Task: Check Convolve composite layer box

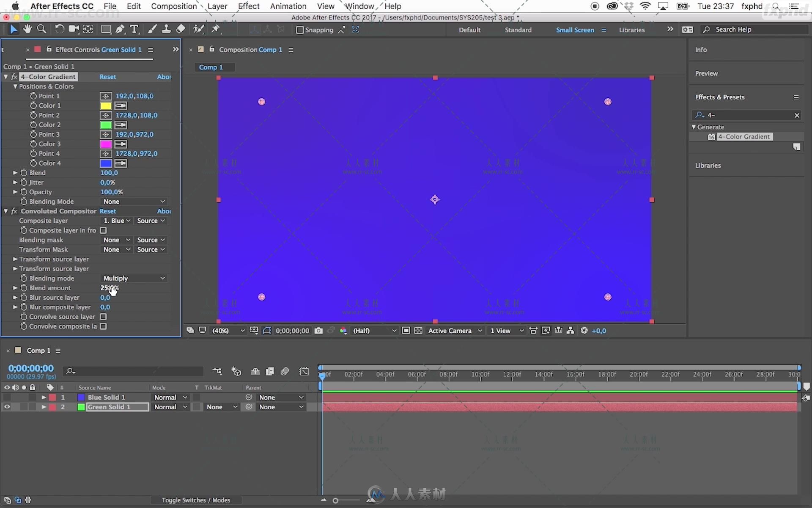Action: (x=103, y=326)
